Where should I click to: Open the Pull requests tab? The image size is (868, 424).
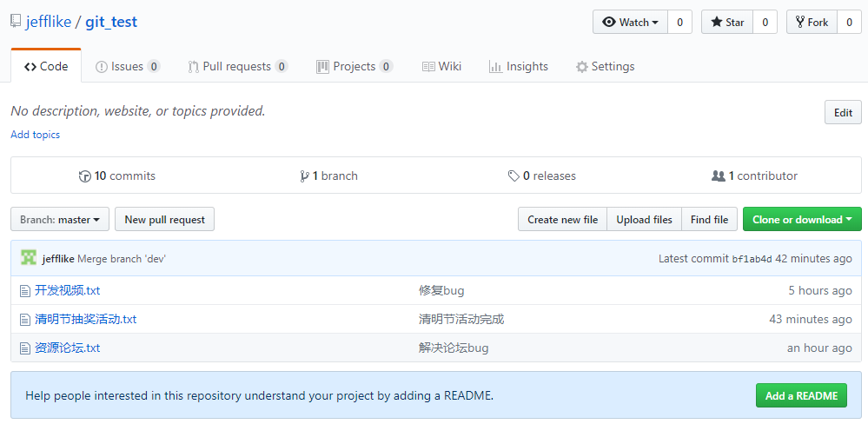click(238, 66)
